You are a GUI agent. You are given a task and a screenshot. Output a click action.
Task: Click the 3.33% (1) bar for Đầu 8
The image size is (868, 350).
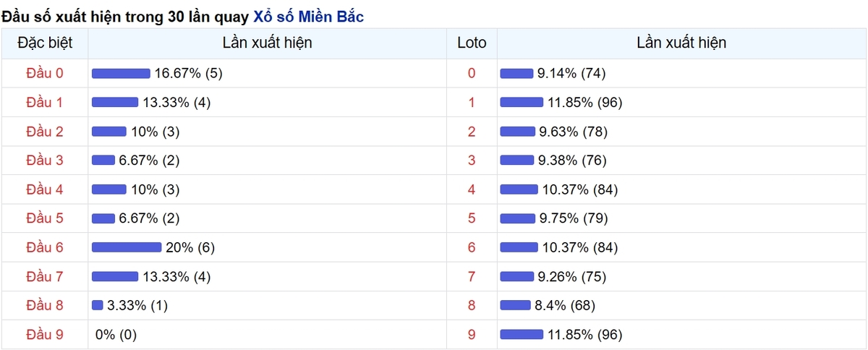(98, 306)
